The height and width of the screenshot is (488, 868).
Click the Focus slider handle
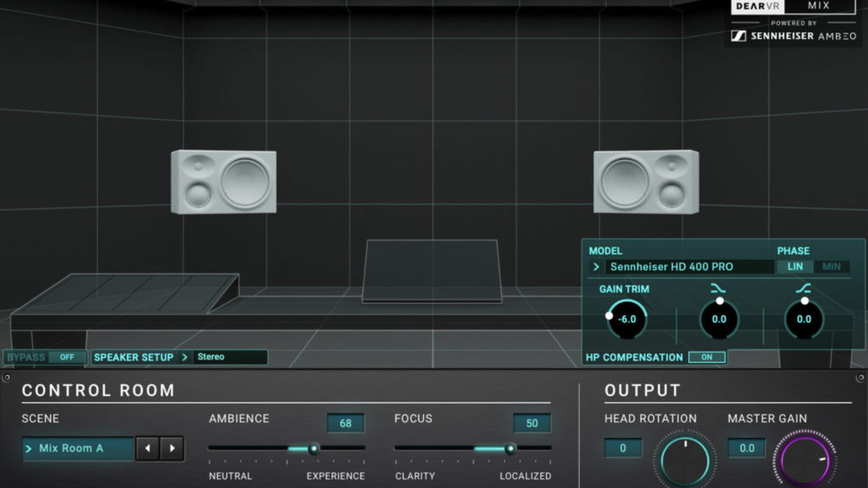click(x=510, y=449)
